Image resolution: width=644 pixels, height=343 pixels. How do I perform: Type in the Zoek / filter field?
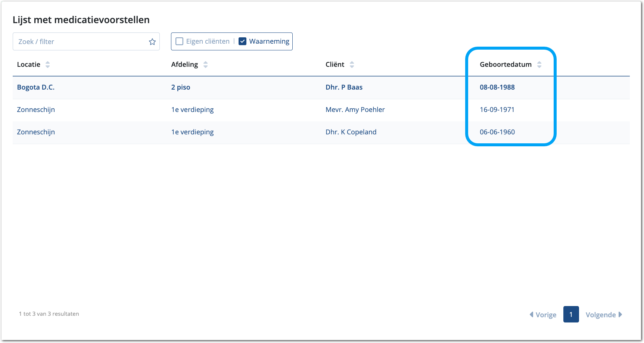[x=80, y=42]
